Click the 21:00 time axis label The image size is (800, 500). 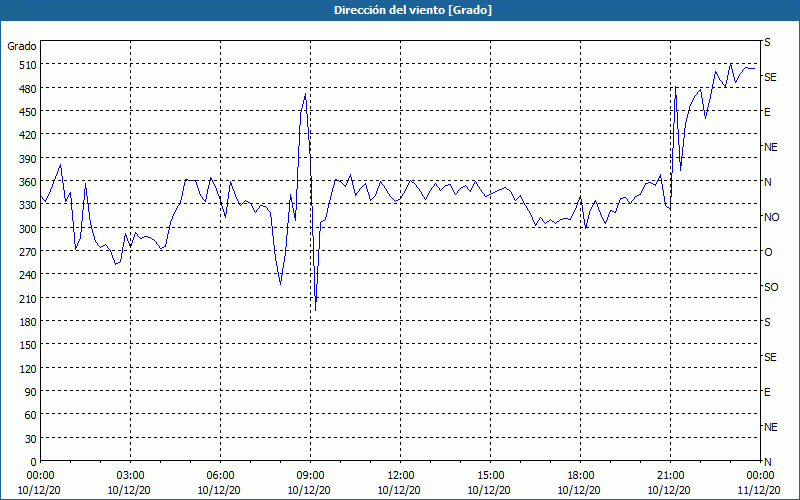point(670,476)
